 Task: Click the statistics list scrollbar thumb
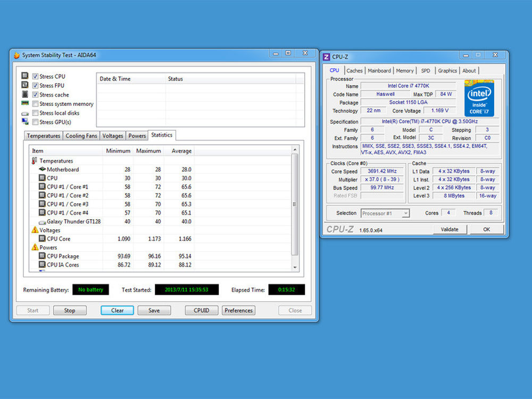point(295,204)
